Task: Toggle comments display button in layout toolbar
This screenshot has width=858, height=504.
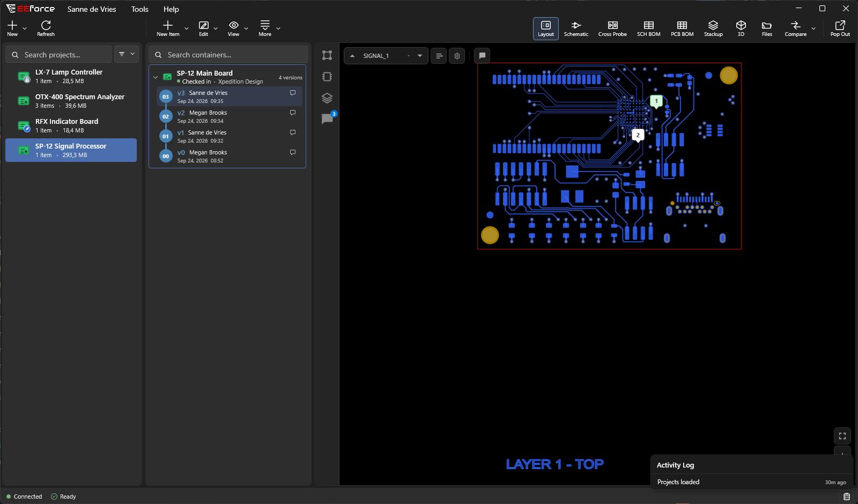Action: [x=482, y=56]
